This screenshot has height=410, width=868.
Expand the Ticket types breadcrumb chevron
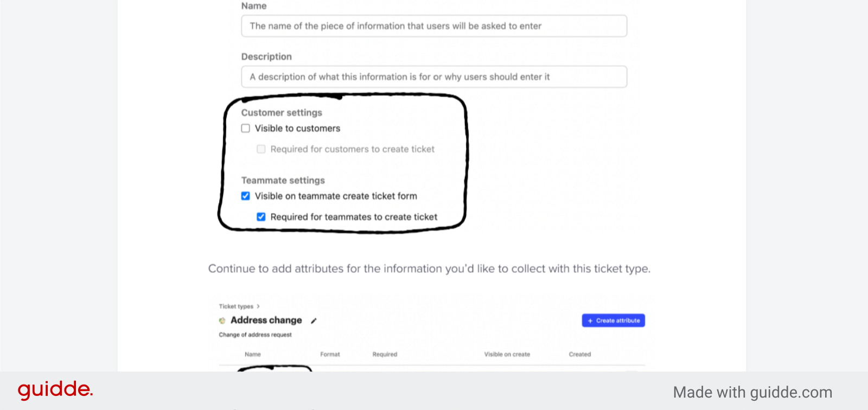(258, 305)
